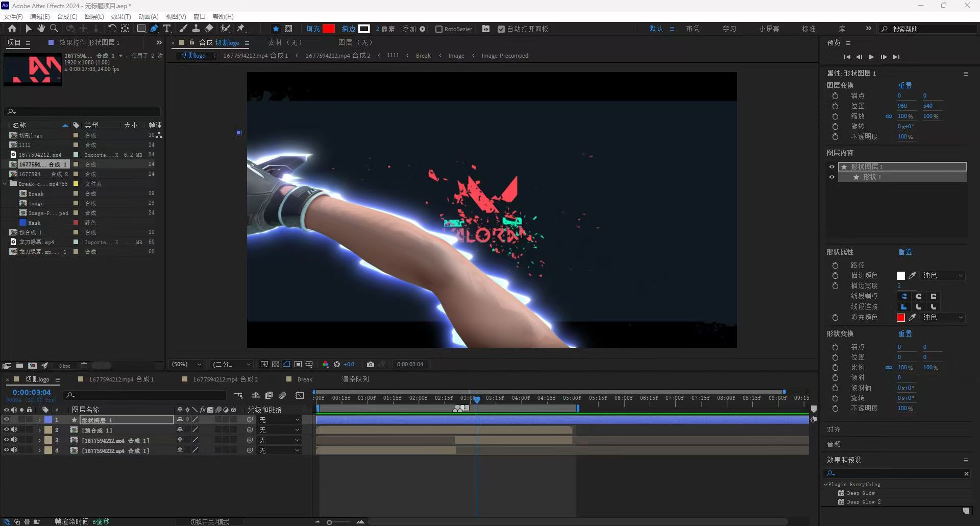
Task: Take a snapshot with the camera icon
Action: pyautogui.click(x=371, y=364)
